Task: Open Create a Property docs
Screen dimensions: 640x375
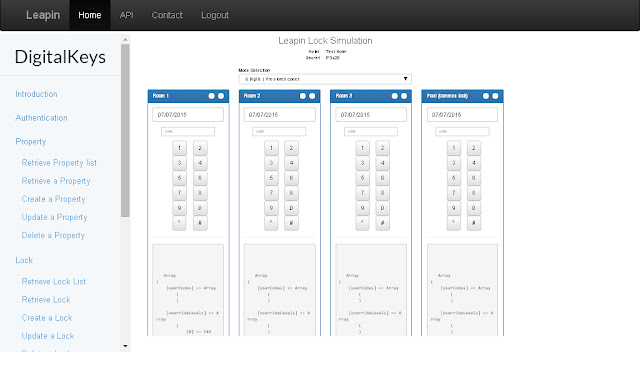Action: coord(53,199)
